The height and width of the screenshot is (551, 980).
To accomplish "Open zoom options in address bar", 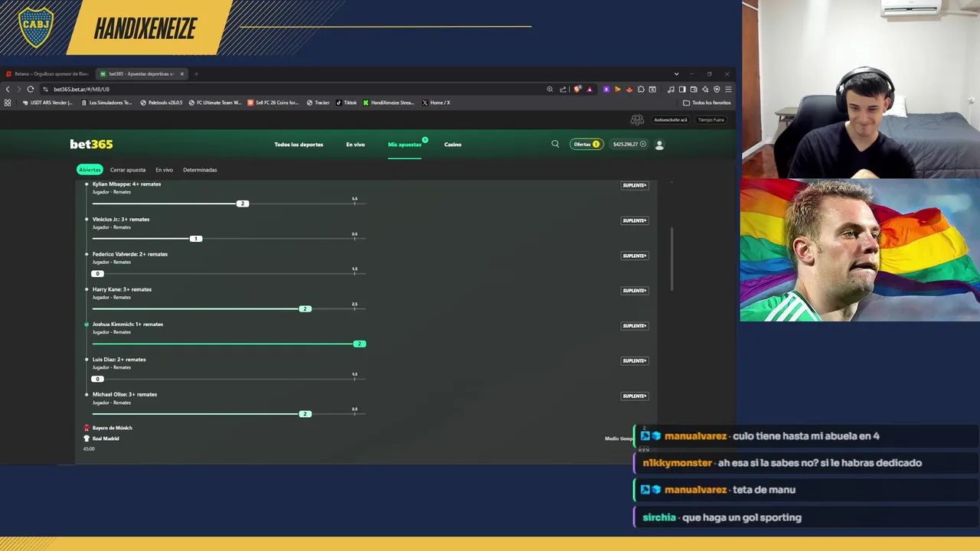I will (550, 90).
